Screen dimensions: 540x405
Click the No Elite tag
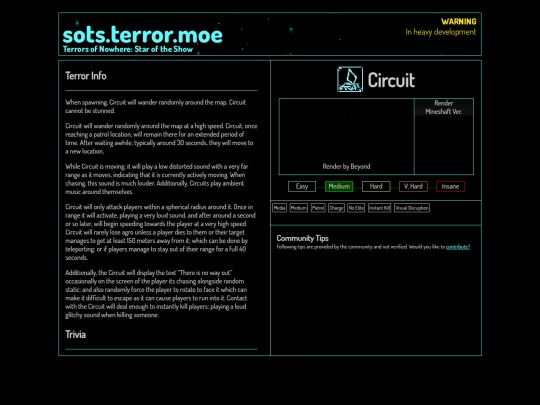click(x=356, y=208)
